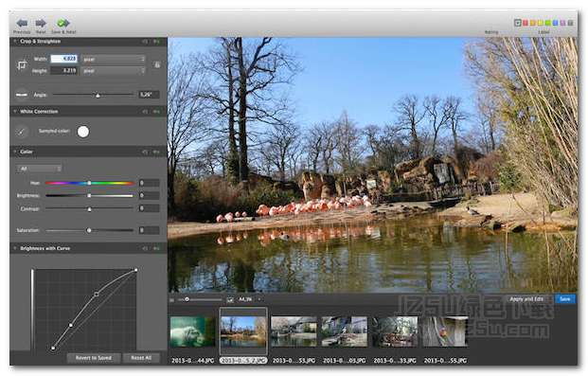Collapse the White Correction section

[15, 112]
